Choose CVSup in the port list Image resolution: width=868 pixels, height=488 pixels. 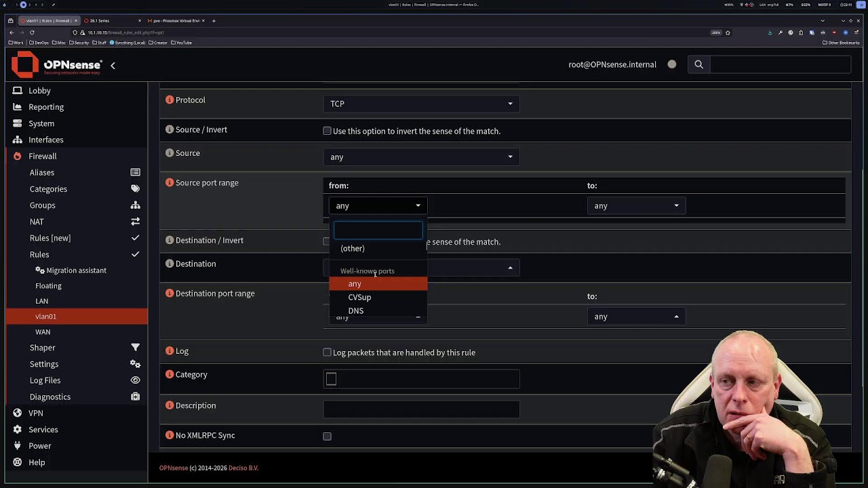point(378,297)
